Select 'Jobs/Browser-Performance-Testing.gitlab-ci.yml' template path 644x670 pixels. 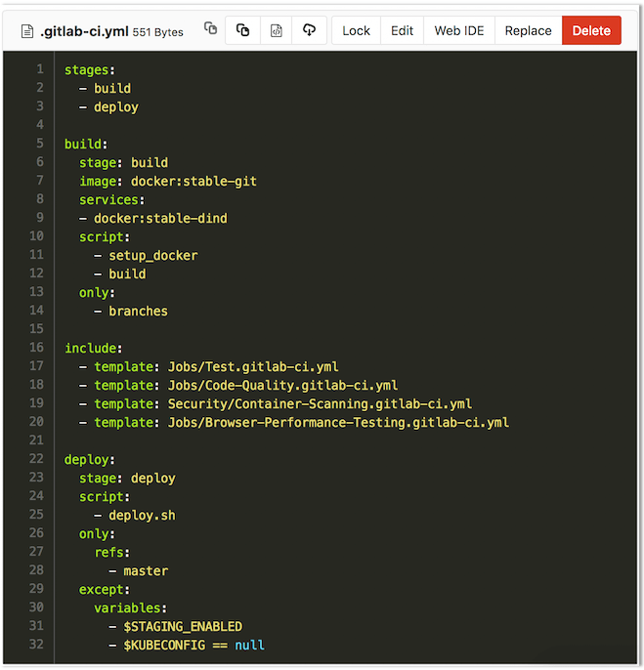tap(338, 423)
